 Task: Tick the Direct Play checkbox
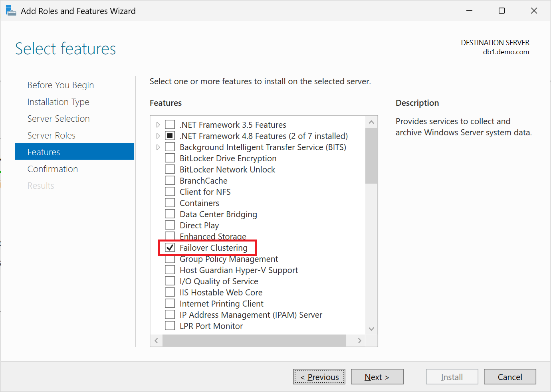(x=170, y=225)
